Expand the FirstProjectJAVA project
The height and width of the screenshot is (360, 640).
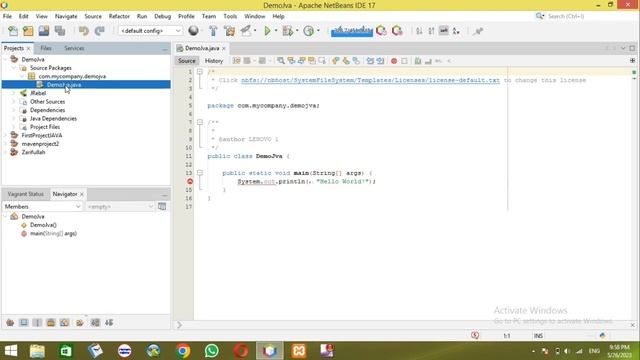(6, 135)
